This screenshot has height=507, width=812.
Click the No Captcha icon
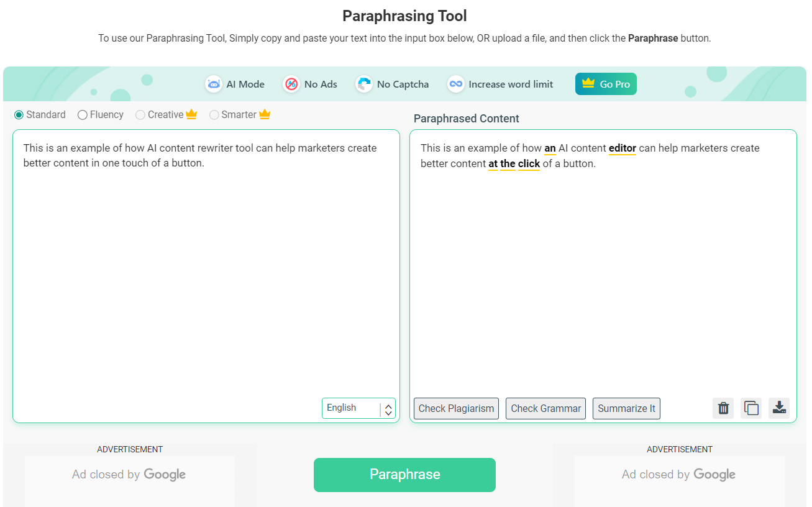364,84
